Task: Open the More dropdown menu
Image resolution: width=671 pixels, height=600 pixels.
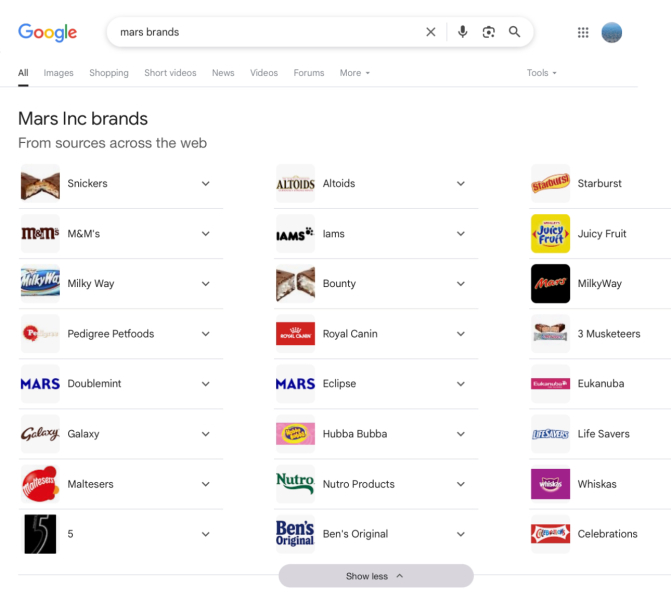Action: pos(354,73)
